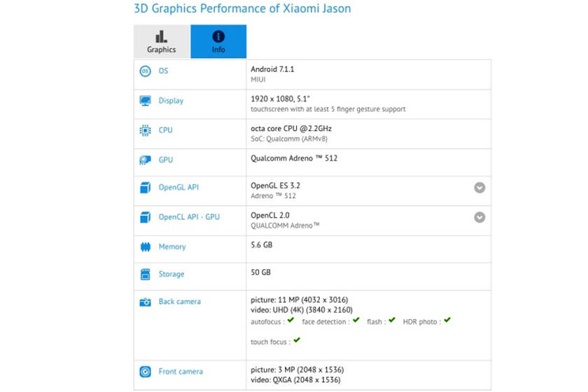Click the Storage label
This screenshot has width=588, height=392.
pyautogui.click(x=171, y=274)
